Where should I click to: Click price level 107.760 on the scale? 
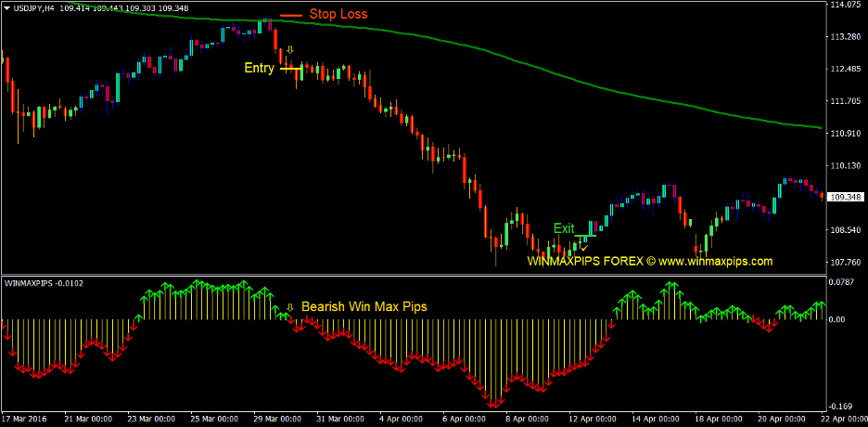[845, 262]
